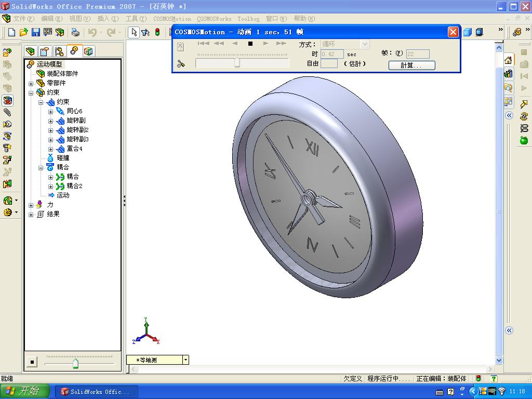Click the wireless network tray icon
Viewport: 532px width, 399px height.
(x=502, y=392)
